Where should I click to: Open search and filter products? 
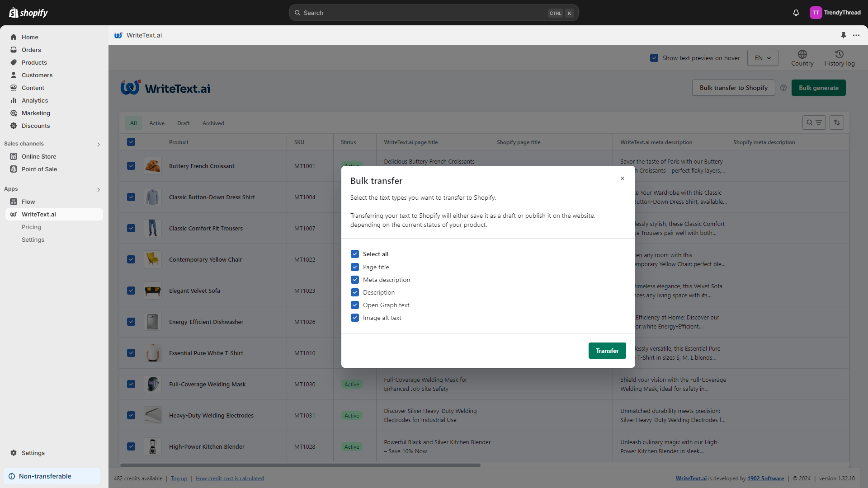coord(814,122)
